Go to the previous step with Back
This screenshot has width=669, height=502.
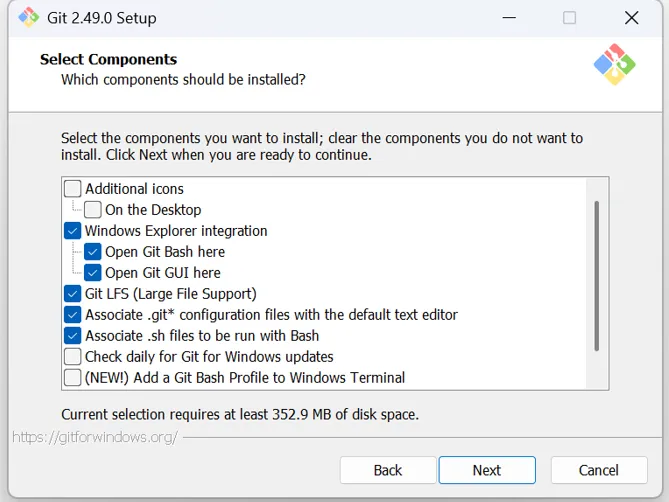click(x=388, y=470)
